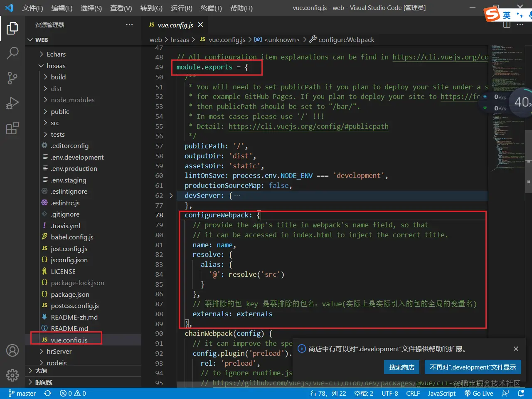Open the 查看(V) menu
This screenshot has height=399, width=532.
(x=121, y=8)
